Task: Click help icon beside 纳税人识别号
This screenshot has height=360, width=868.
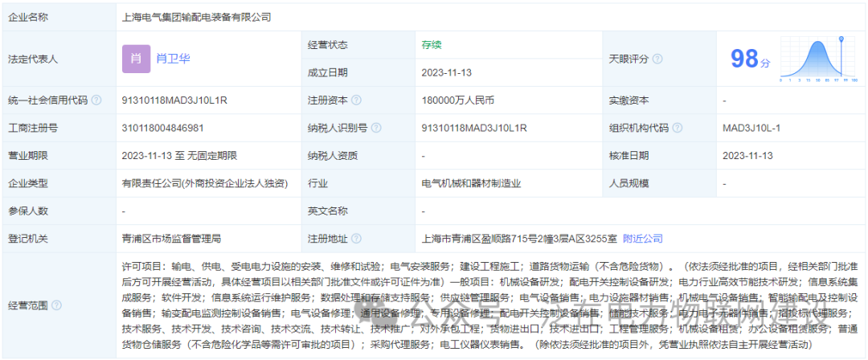Action: (376, 128)
